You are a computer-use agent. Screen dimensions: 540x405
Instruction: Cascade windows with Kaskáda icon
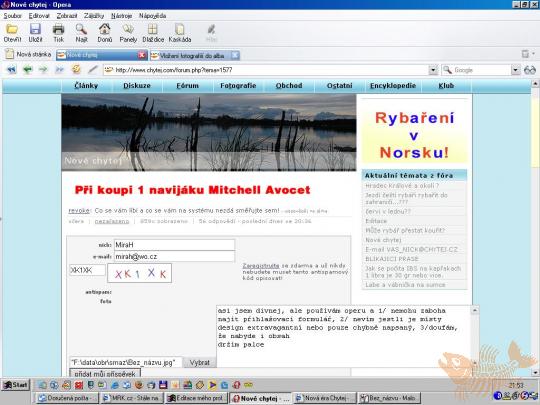[x=180, y=30]
